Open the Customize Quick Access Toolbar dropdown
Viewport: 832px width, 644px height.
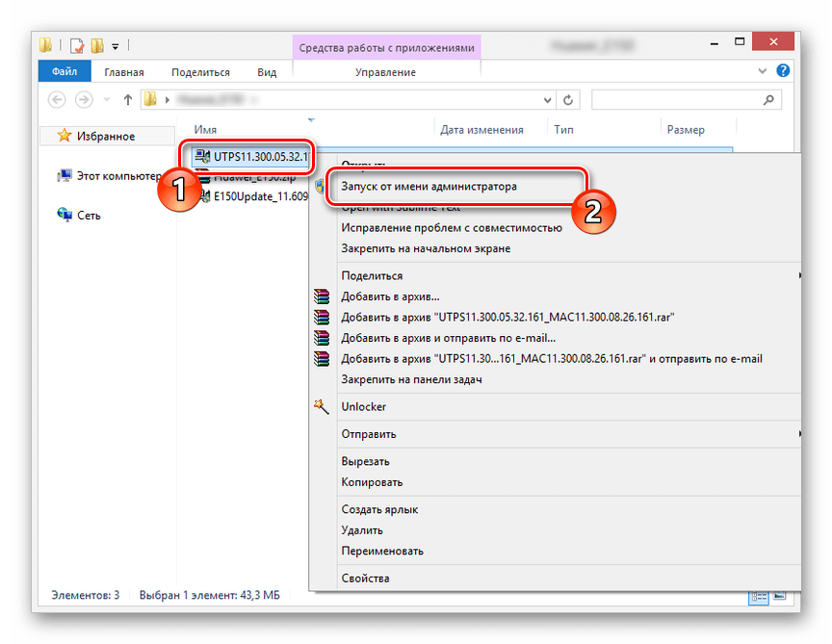tap(116, 46)
